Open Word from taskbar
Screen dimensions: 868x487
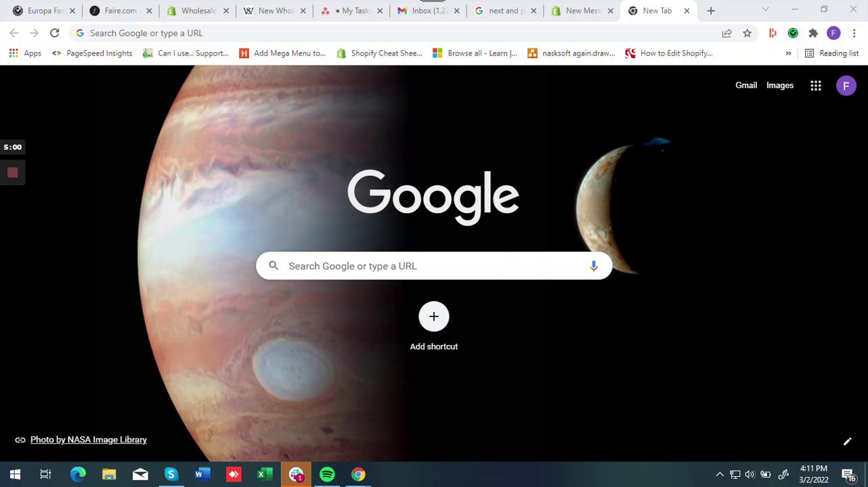click(202, 475)
